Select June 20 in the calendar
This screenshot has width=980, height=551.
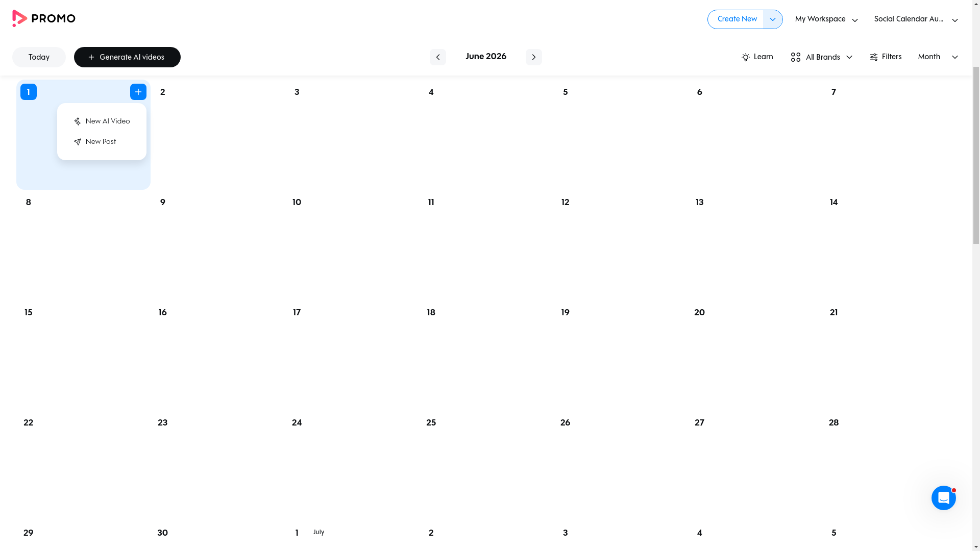(700, 313)
